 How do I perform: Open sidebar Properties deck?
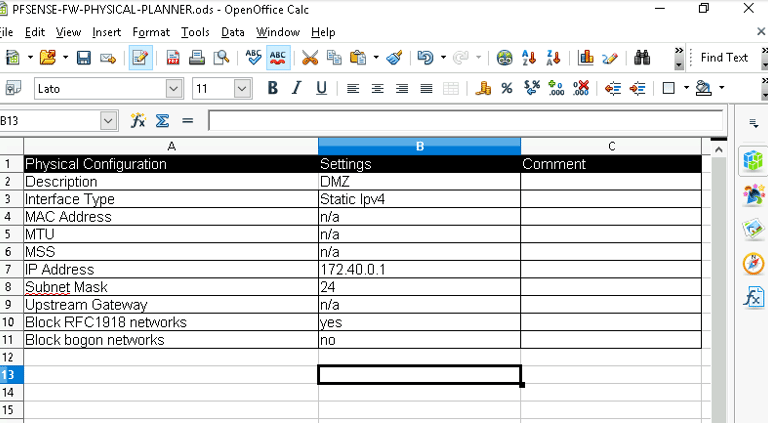(753, 160)
